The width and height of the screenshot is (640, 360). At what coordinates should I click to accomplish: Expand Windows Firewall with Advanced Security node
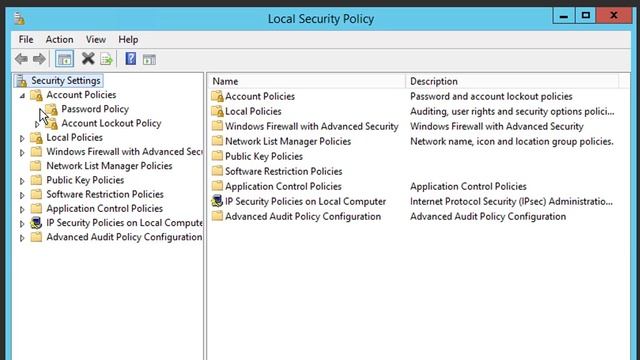click(22, 153)
